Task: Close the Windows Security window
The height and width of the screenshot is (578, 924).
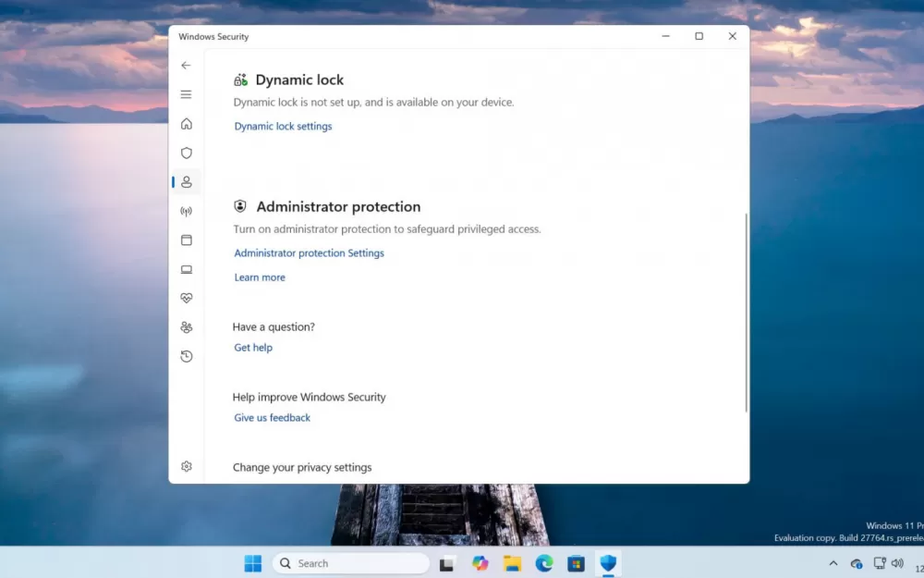Action: pos(733,36)
